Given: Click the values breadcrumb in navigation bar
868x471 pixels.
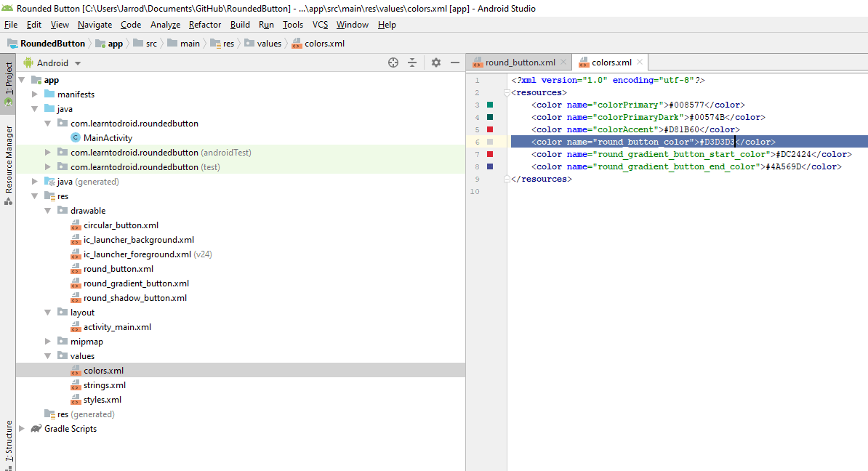Looking at the screenshot, I should [268, 44].
